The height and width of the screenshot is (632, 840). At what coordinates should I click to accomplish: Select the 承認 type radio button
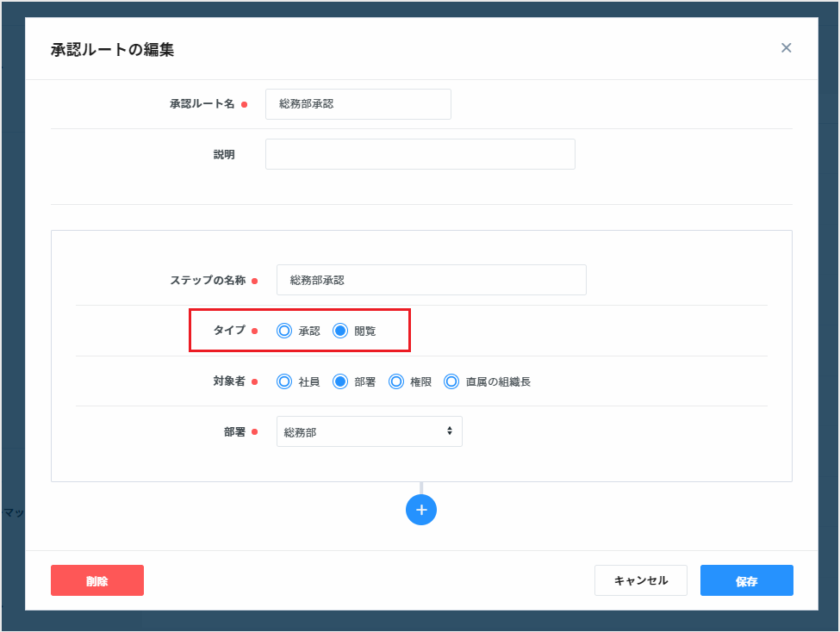pos(284,331)
